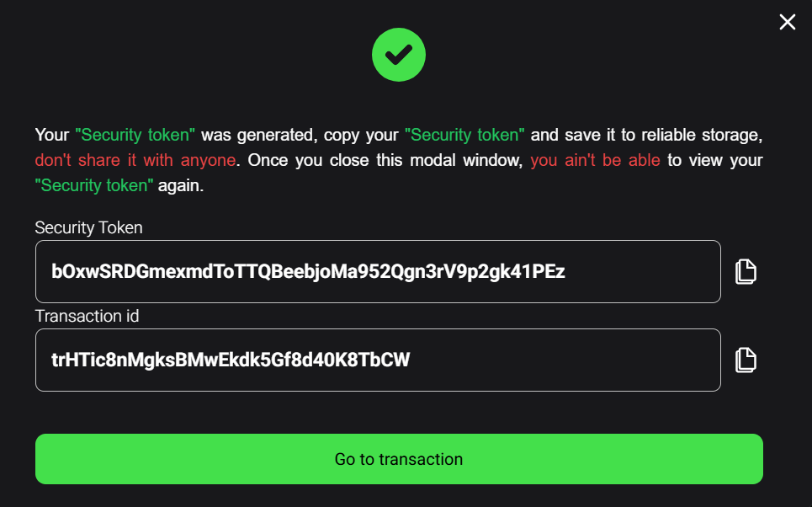Focus the Security Token input field
812x507 pixels.
378,272
